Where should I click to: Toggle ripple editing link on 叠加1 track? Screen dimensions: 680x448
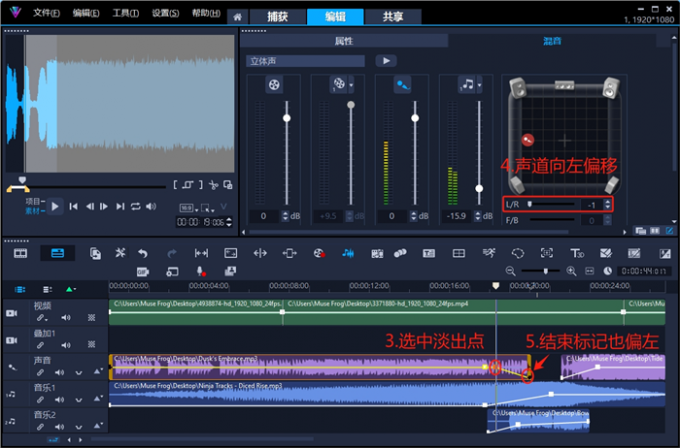(x=41, y=344)
